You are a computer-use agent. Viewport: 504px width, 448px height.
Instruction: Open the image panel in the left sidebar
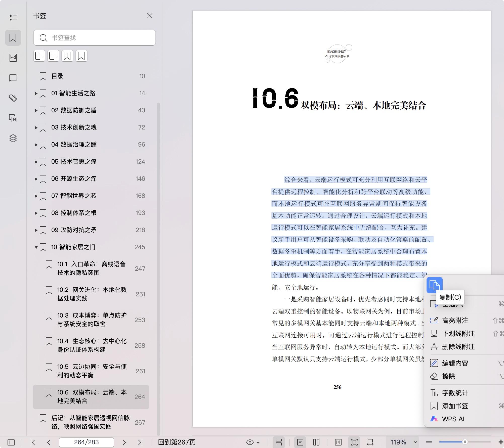click(x=13, y=57)
